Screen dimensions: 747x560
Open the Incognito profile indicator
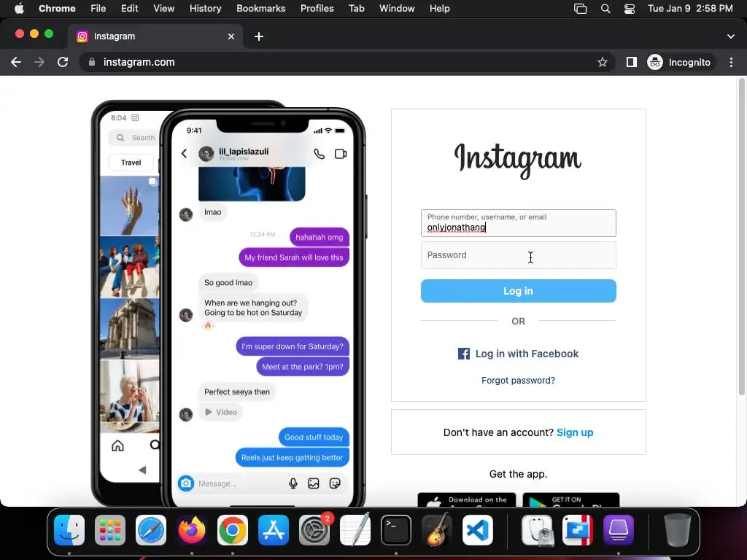click(681, 62)
